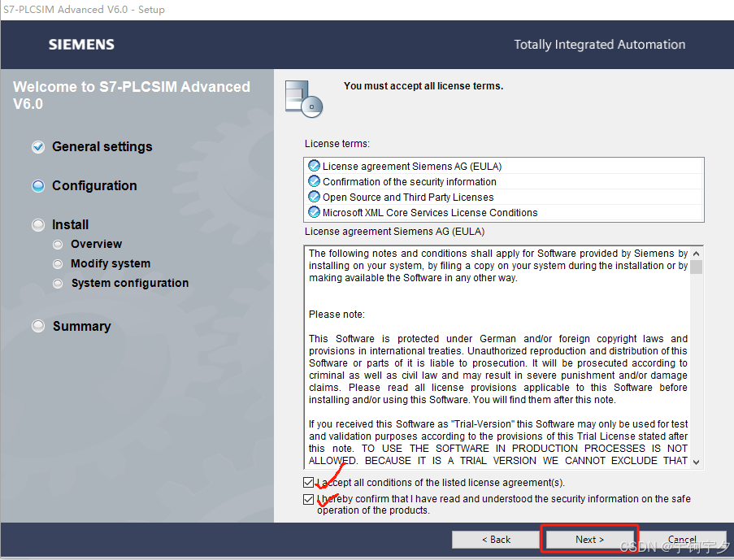Select Open Source and Third Party Licenses
Image resolution: width=734 pixels, height=560 pixels.
504,198
